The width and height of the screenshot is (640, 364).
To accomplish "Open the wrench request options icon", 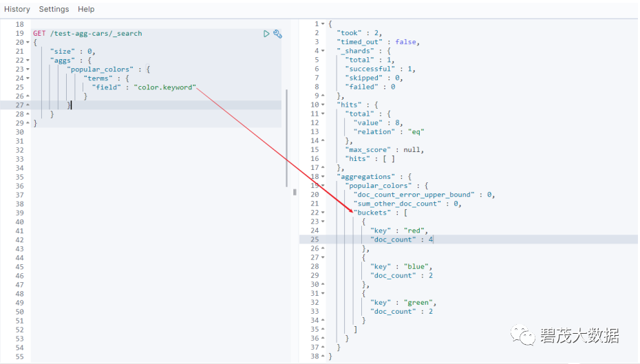I will [x=277, y=34].
